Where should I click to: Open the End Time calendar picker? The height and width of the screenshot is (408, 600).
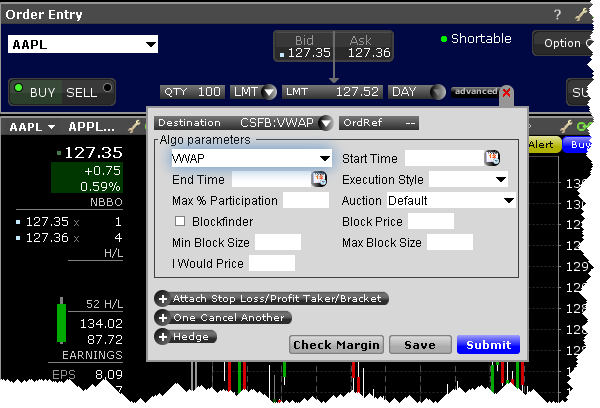click(x=319, y=179)
